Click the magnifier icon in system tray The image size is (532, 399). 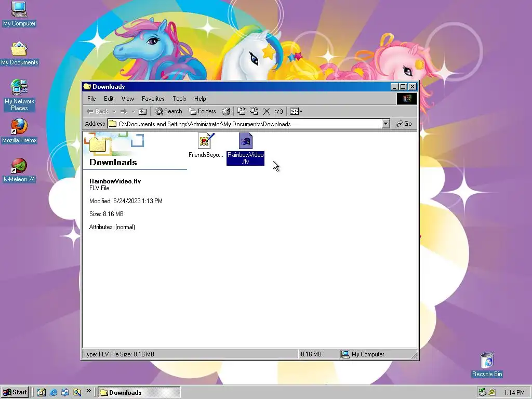click(491, 393)
